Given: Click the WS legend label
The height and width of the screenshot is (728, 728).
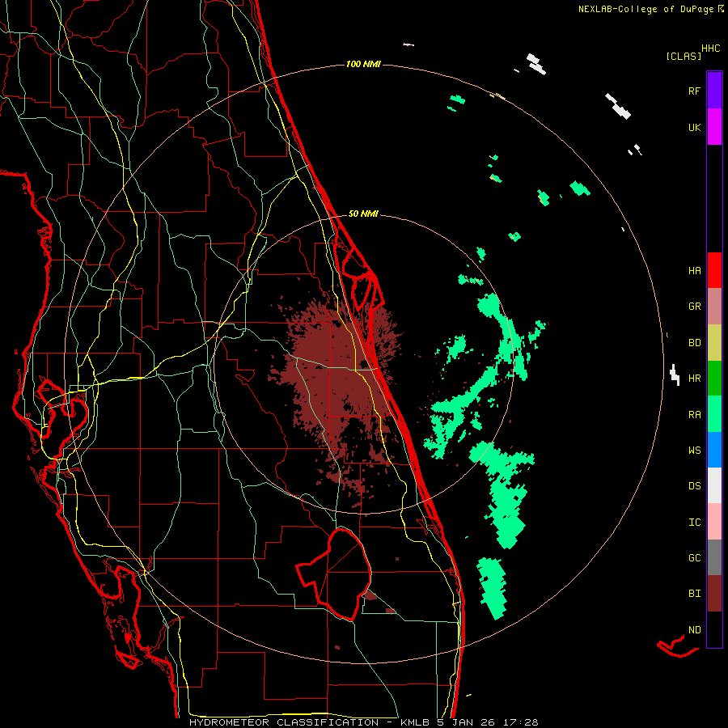Looking at the screenshot, I should (694, 451).
